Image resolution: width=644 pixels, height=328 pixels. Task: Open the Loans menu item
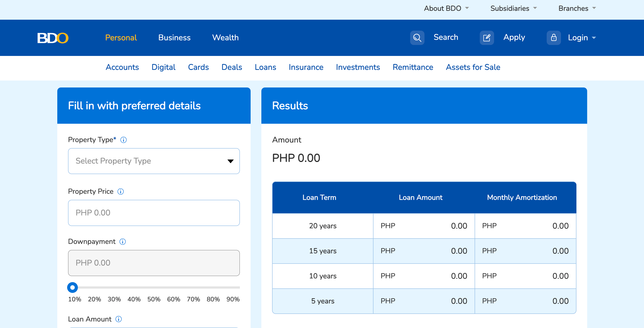pyautogui.click(x=265, y=67)
